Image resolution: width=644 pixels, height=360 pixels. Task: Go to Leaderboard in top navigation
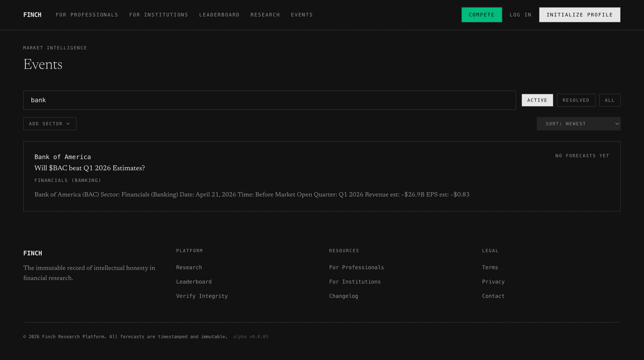(x=219, y=15)
